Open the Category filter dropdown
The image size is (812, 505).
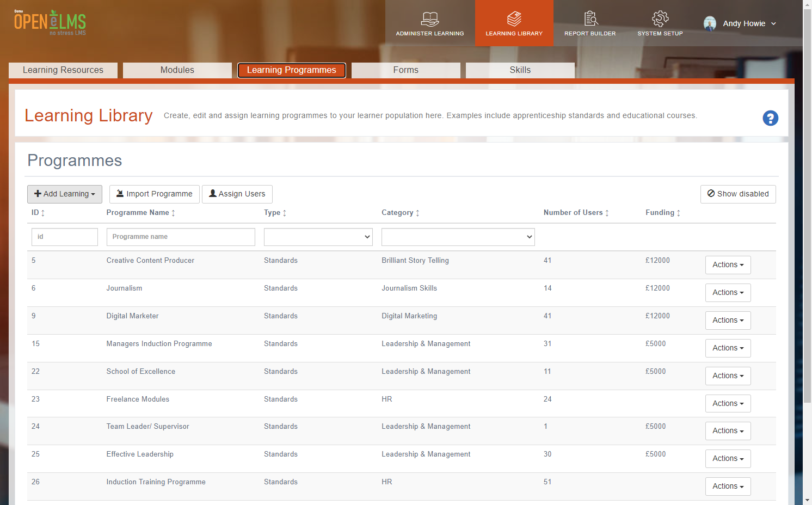[458, 237]
